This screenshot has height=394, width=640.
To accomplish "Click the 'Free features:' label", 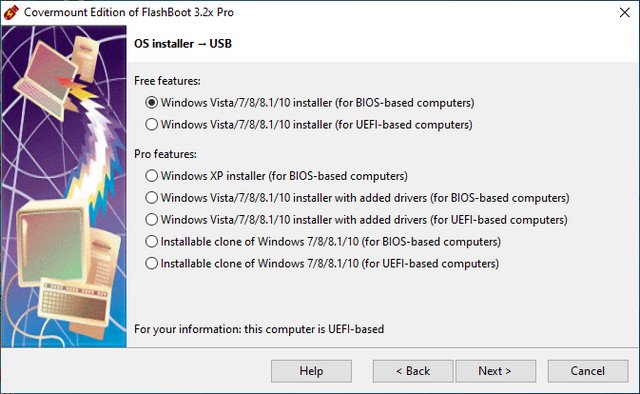I will click(x=167, y=81).
